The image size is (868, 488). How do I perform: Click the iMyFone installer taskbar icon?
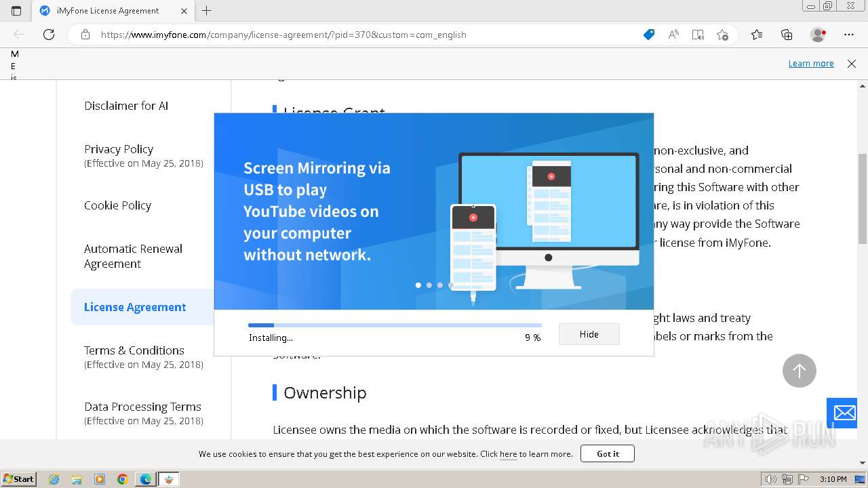170,479
